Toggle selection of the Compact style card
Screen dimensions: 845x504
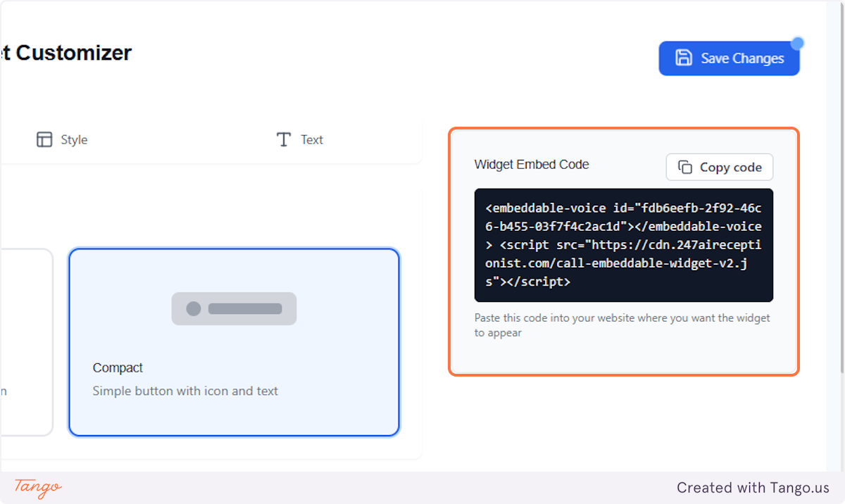[x=234, y=342]
